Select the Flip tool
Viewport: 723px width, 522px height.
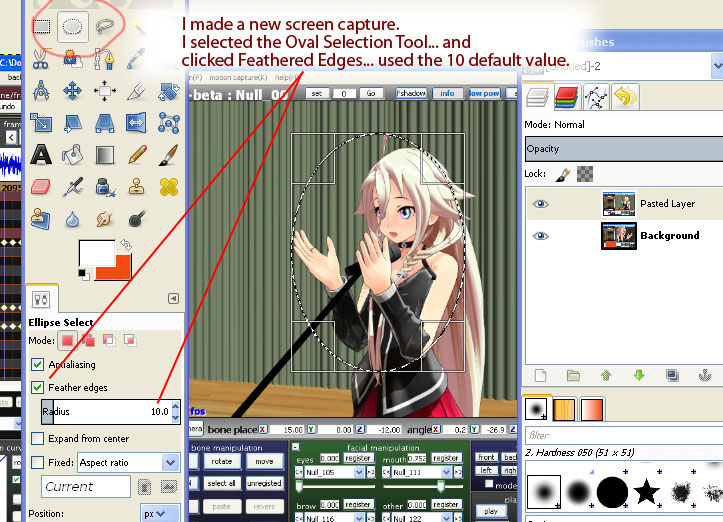pos(136,123)
